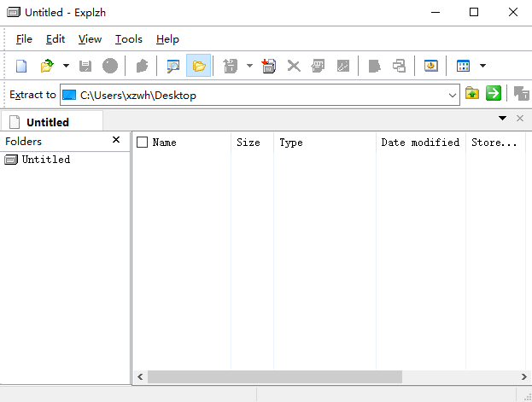The height and width of the screenshot is (402, 532).
Task: Click the browse extract folder icon
Action: tap(472, 95)
